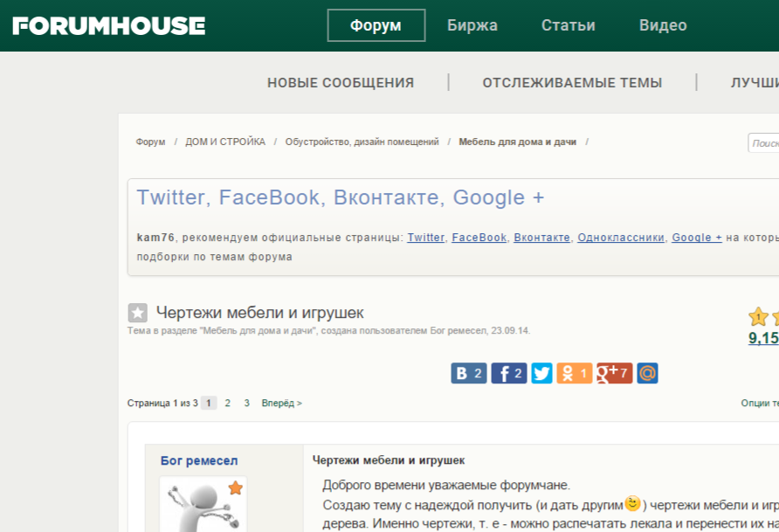The height and width of the screenshot is (532, 779).
Task: Share thread via VKontakte icon
Action: click(x=469, y=373)
